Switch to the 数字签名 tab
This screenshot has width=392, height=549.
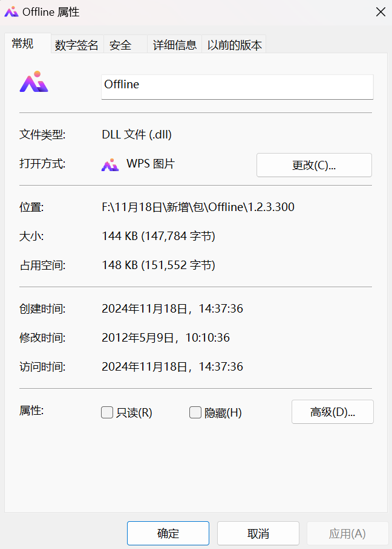(x=76, y=44)
